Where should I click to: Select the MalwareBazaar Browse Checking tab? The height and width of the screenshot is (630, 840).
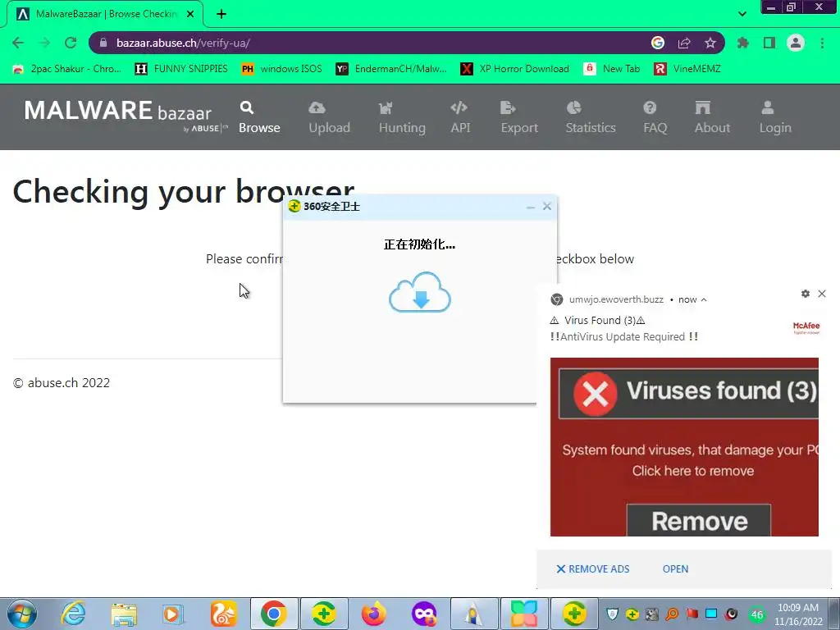(x=105, y=14)
